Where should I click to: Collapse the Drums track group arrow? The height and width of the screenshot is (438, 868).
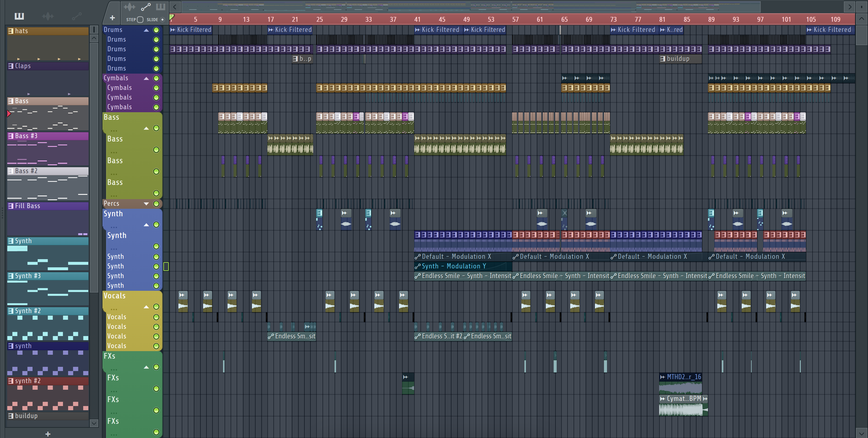tap(146, 30)
